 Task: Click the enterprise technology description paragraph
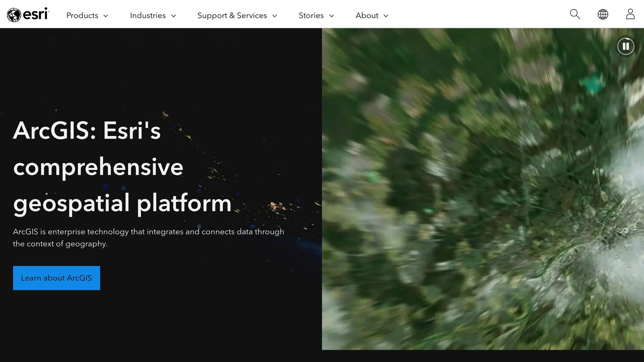tap(148, 238)
